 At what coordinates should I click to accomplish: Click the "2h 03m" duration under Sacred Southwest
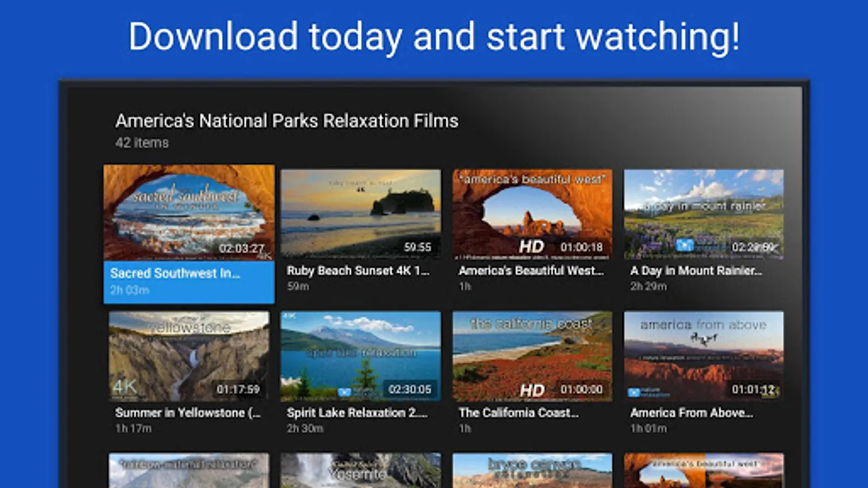pos(130,290)
